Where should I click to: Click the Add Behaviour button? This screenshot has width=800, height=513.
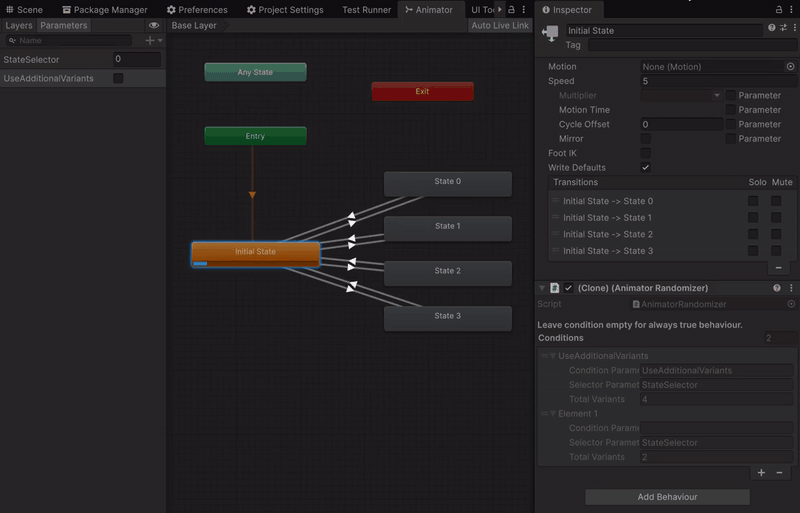click(x=667, y=497)
